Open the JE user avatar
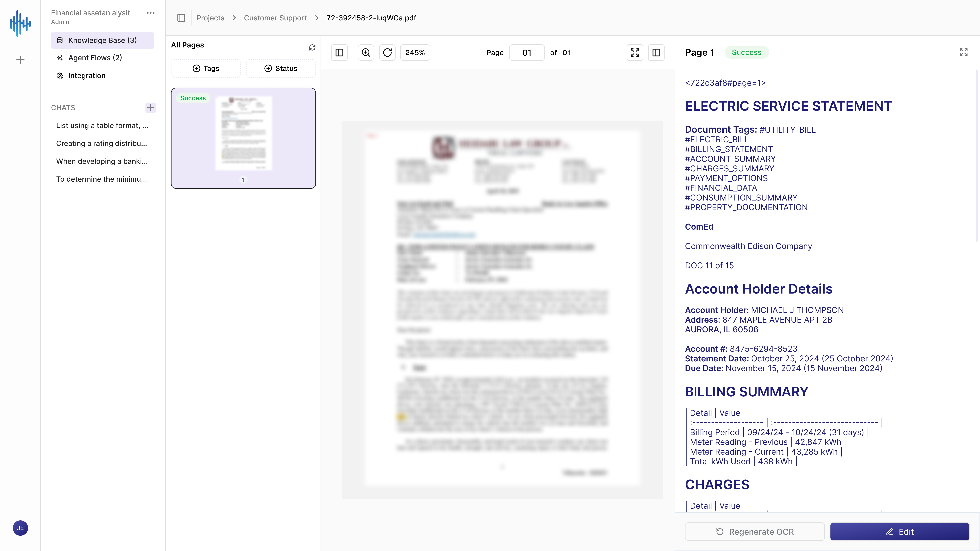This screenshot has width=980, height=551. point(20,528)
